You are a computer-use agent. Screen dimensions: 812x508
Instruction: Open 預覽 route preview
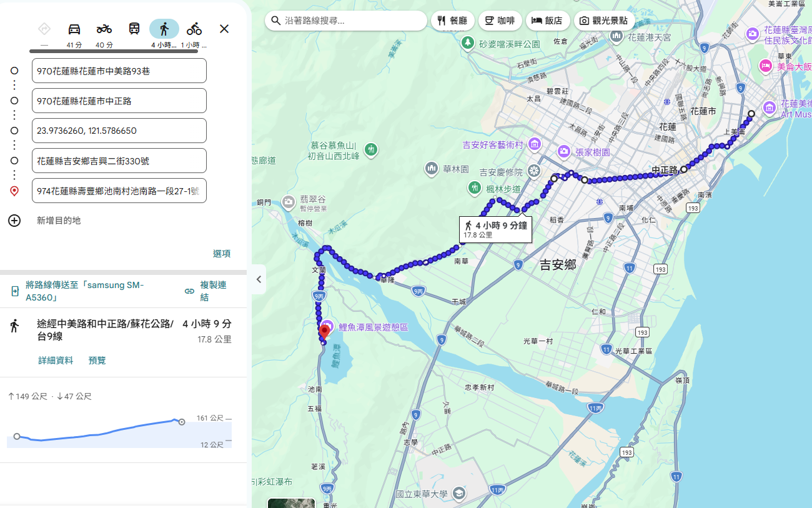pyautogui.click(x=97, y=361)
